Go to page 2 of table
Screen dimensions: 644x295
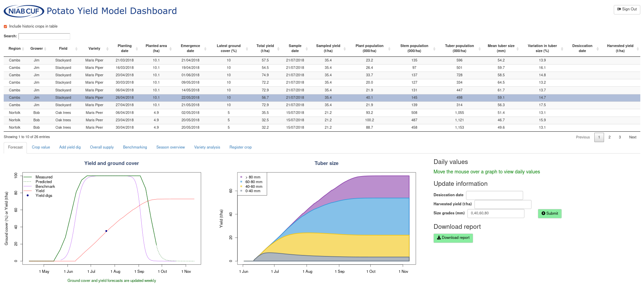[x=609, y=137]
